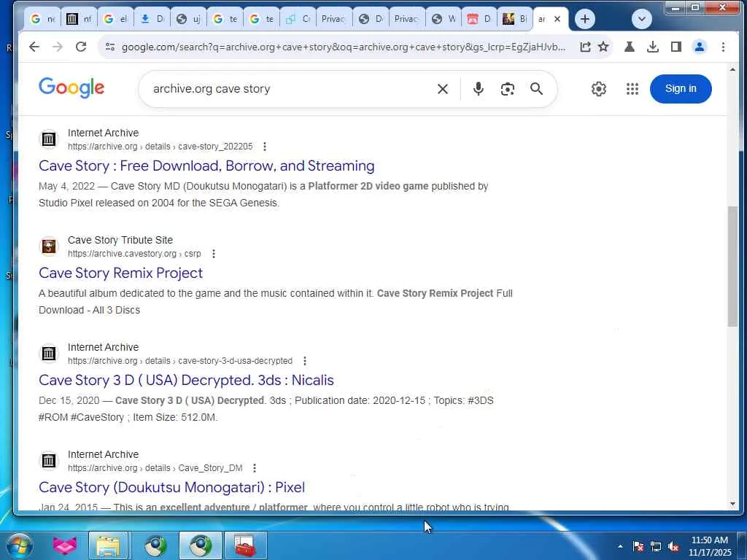Open site information icon in address bar

click(x=110, y=47)
